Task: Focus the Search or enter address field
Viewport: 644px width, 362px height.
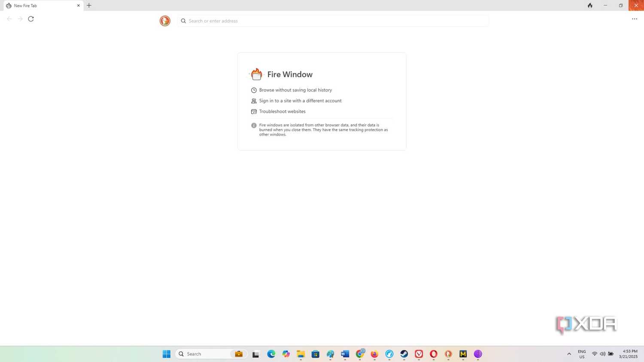Action: [x=333, y=21]
